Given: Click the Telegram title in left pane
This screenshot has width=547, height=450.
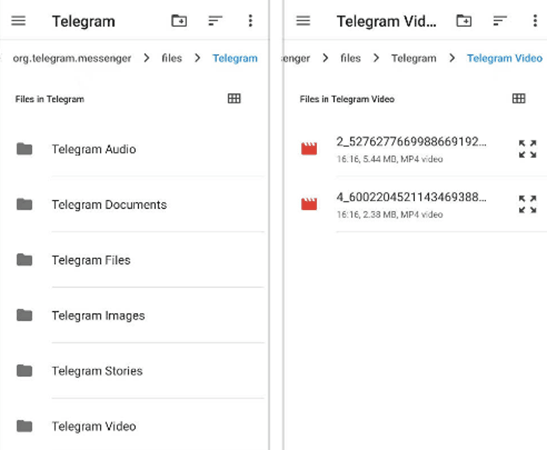Looking at the screenshot, I should click(83, 21).
